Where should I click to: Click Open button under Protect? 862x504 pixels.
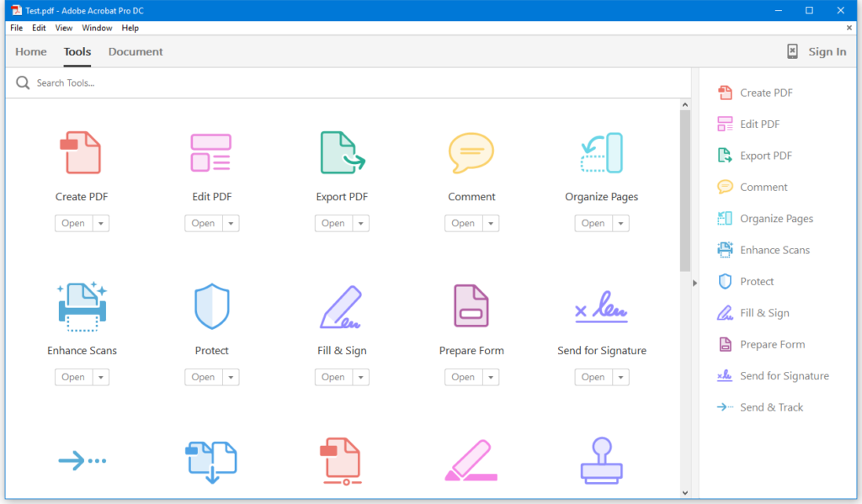pyautogui.click(x=204, y=377)
